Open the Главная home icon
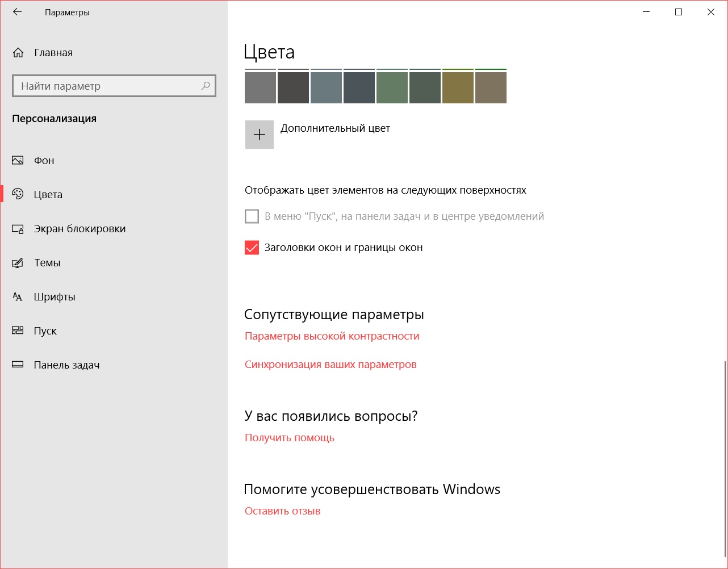This screenshot has height=569, width=728. [x=18, y=53]
